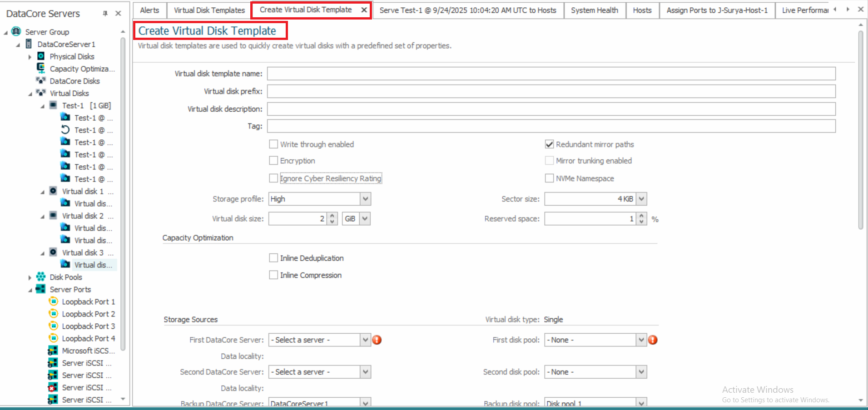The image size is (868, 410).
Task: Expand the Disk Pools tree node
Action: 30,277
